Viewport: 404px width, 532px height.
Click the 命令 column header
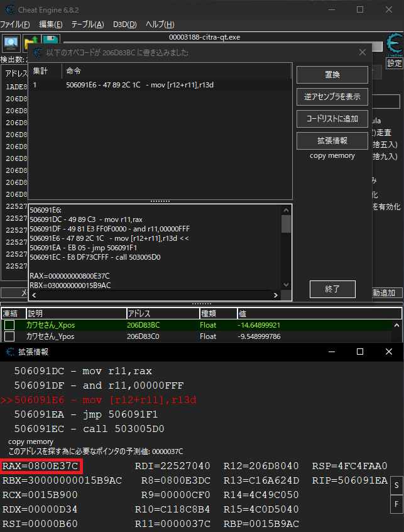[177, 71]
